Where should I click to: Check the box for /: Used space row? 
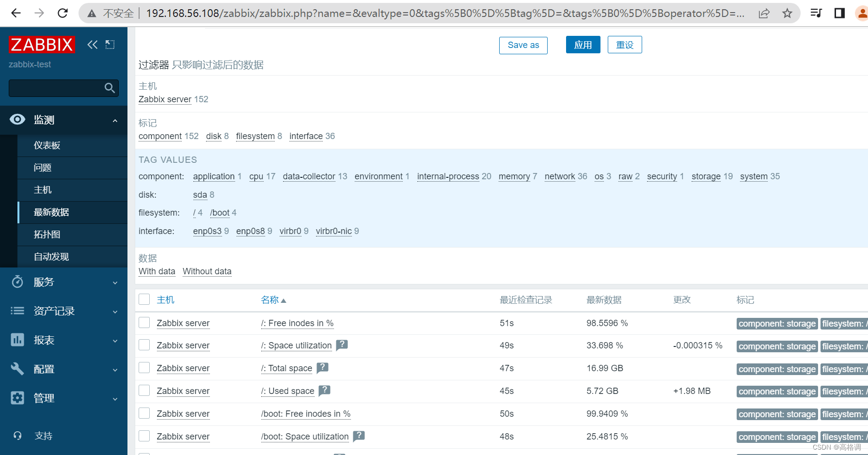coord(144,391)
